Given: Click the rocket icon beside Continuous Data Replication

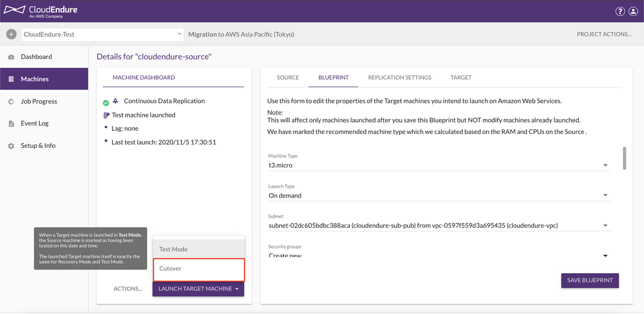Looking at the screenshot, I should pos(115,101).
